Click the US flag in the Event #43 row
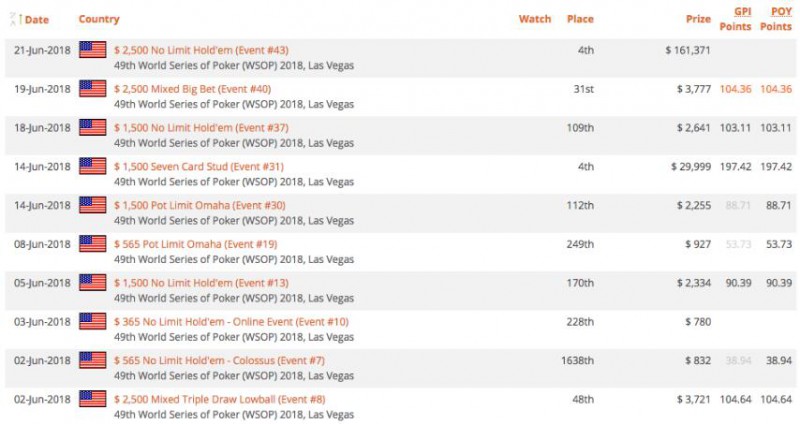Screen dimensions: 800x424 93,50
